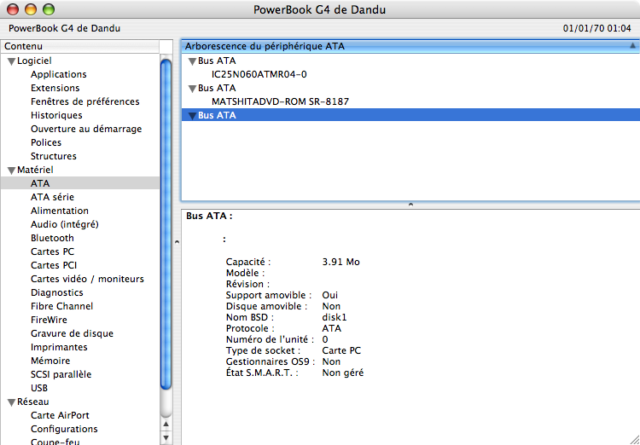Select the ATA hardware item
Image resolution: width=640 pixels, height=445 pixels.
pyautogui.click(x=80, y=183)
